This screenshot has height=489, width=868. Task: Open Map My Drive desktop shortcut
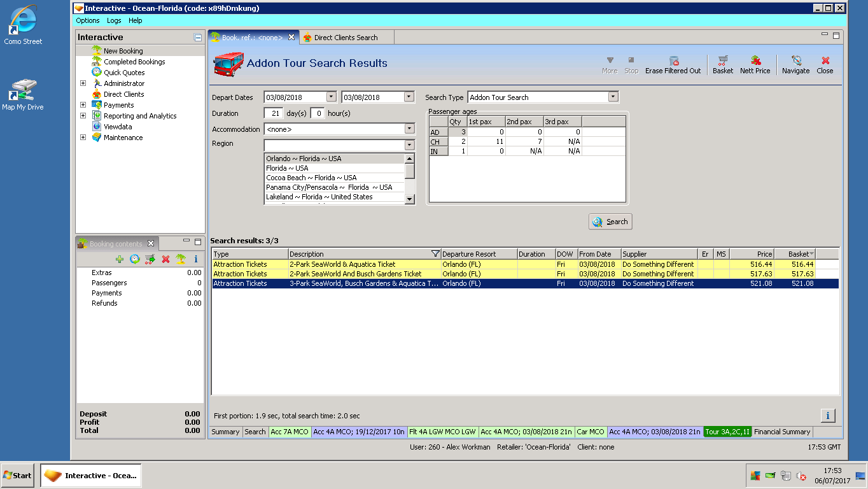[22, 91]
